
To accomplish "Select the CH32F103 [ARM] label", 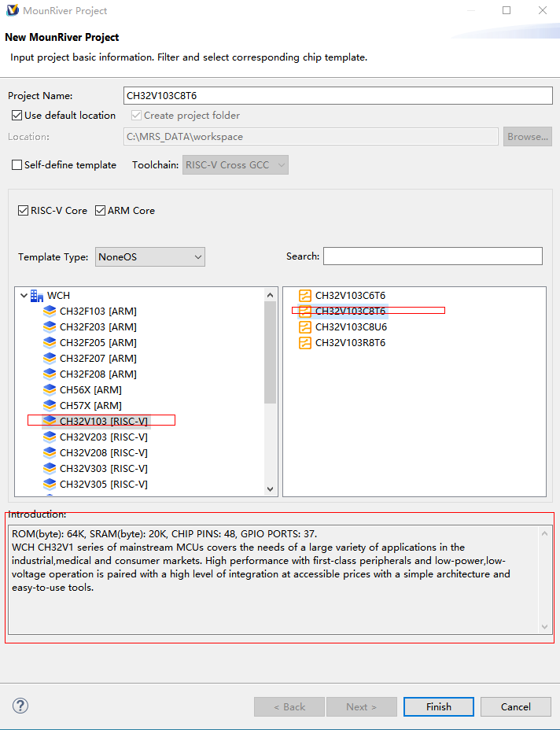I will [98, 311].
